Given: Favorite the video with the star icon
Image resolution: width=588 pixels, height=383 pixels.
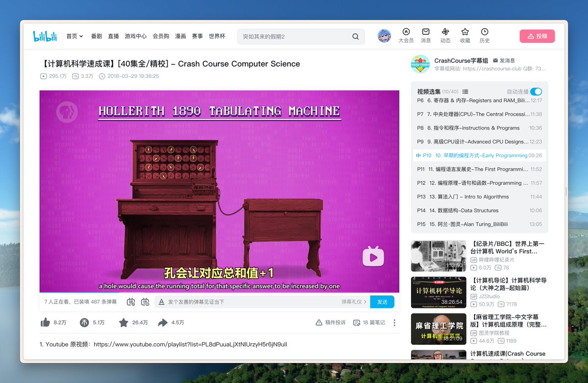Looking at the screenshot, I should pos(123,322).
